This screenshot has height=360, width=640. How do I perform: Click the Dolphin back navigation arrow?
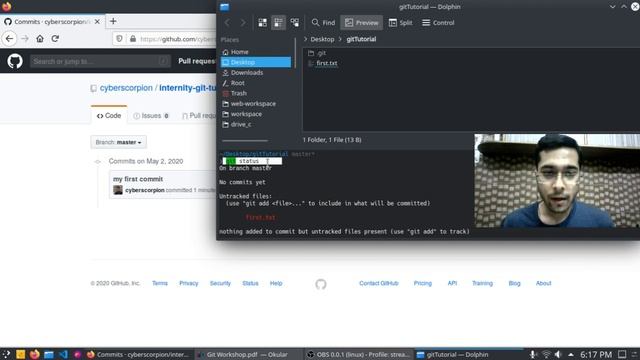pyautogui.click(x=227, y=23)
